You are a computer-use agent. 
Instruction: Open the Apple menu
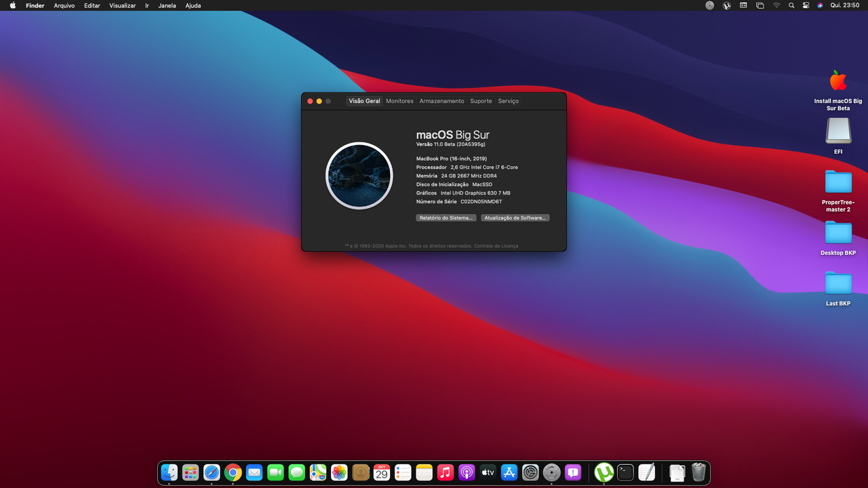tap(12, 5)
